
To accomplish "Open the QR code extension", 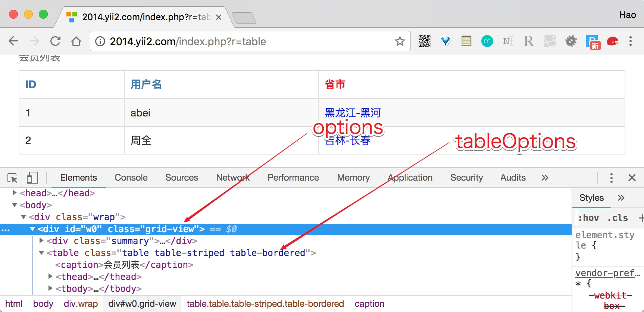I will 425,41.
